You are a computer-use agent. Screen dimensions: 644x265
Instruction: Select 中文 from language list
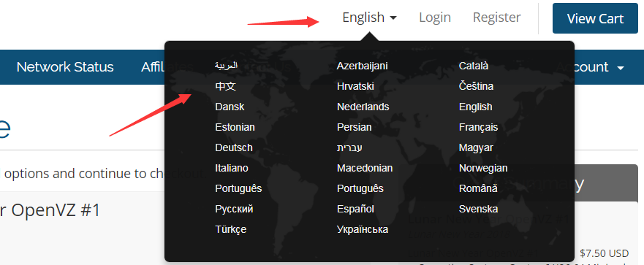tap(225, 86)
